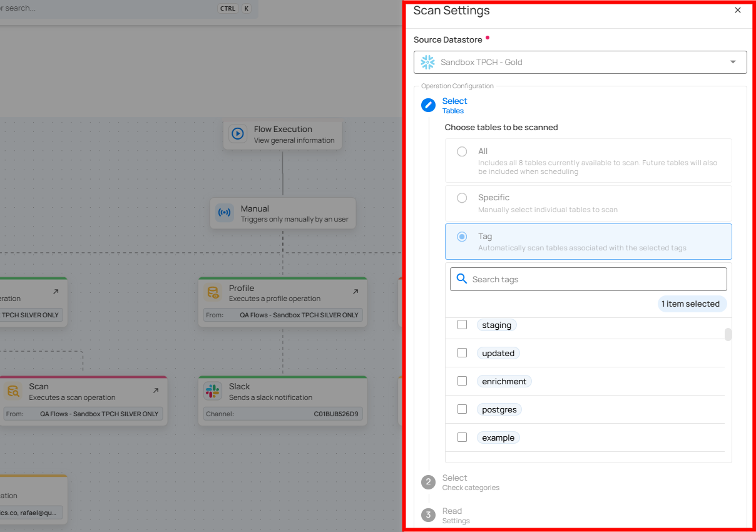Image resolution: width=756 pixels, height=532 pixels.
Task: Click the Scan node magnifier icon
Action: point(13,391)
